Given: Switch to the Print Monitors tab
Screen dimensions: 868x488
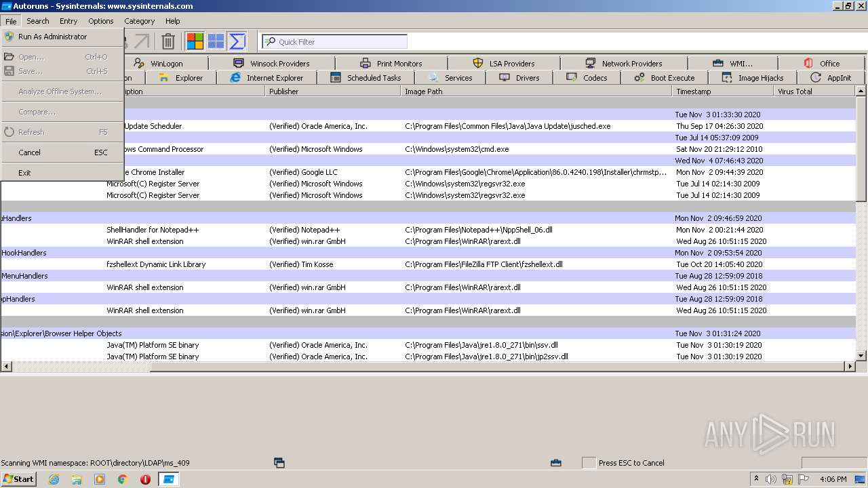Looking at the screenshot, I should tap(391, 63).
